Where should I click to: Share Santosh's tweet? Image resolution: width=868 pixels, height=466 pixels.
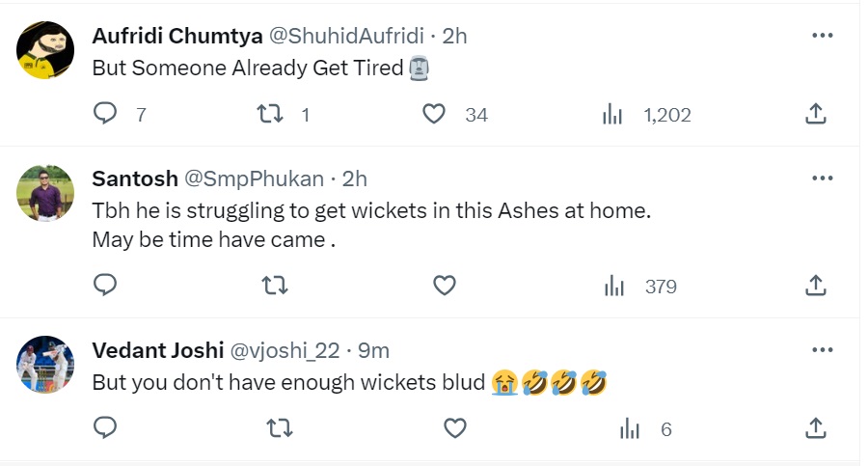click(x=815, y=286)
